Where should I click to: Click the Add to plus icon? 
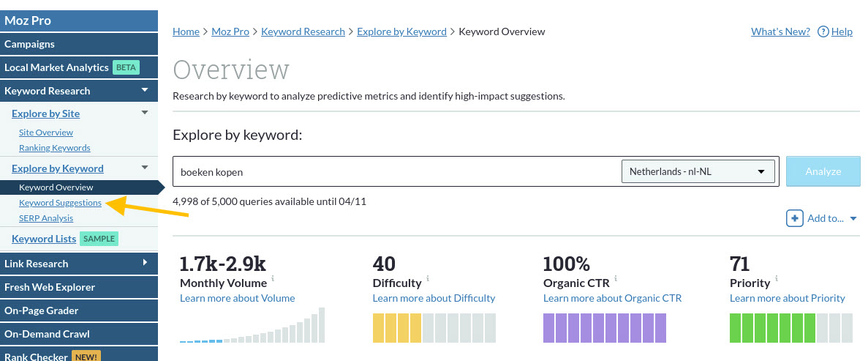pyautogui.click(x=794, y=218)
